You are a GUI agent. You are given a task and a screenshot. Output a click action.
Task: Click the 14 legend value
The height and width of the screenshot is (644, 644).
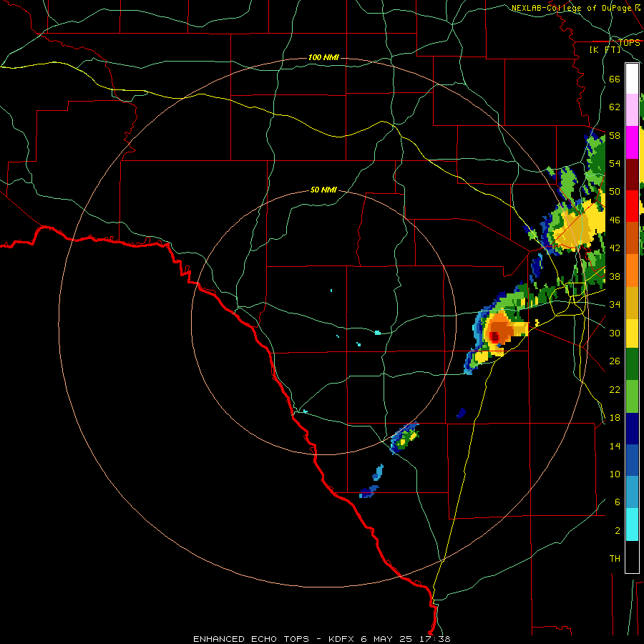point(615,446)
